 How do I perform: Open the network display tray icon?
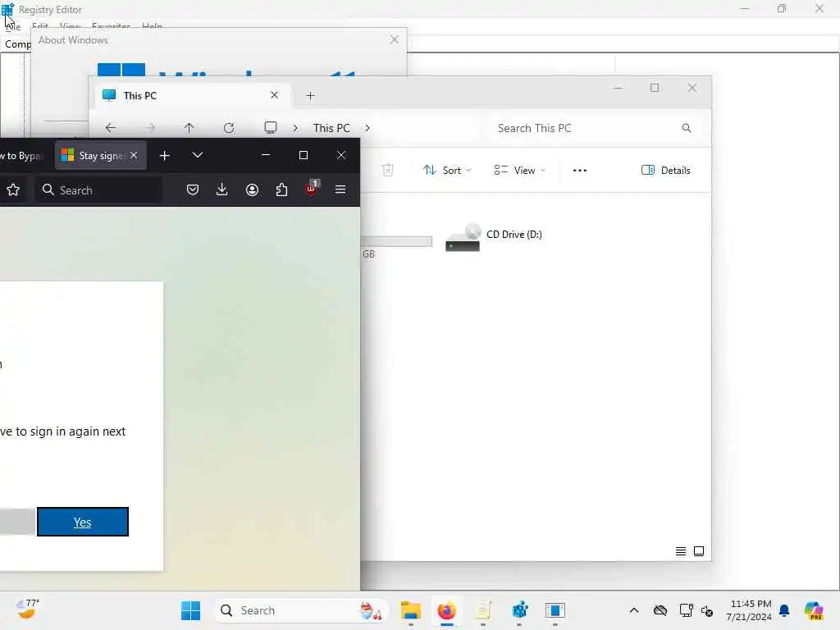[x=686, y=610]
